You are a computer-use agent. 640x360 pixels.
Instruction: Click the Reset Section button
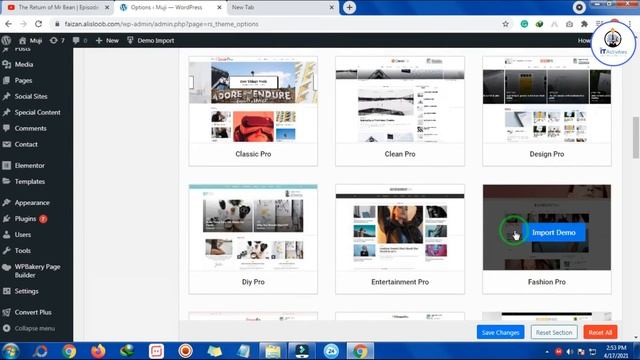point(554,332)
